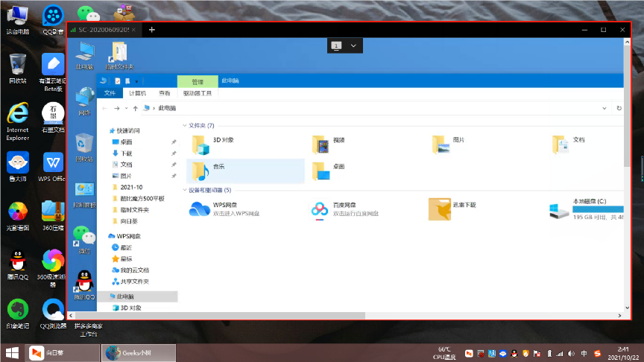
Task: Open the 百度网盘 drive icon
Action: [320, 209]
